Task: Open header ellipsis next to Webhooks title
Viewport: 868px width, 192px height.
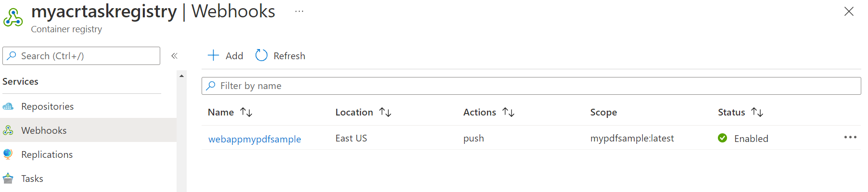Action: point(299,11)
